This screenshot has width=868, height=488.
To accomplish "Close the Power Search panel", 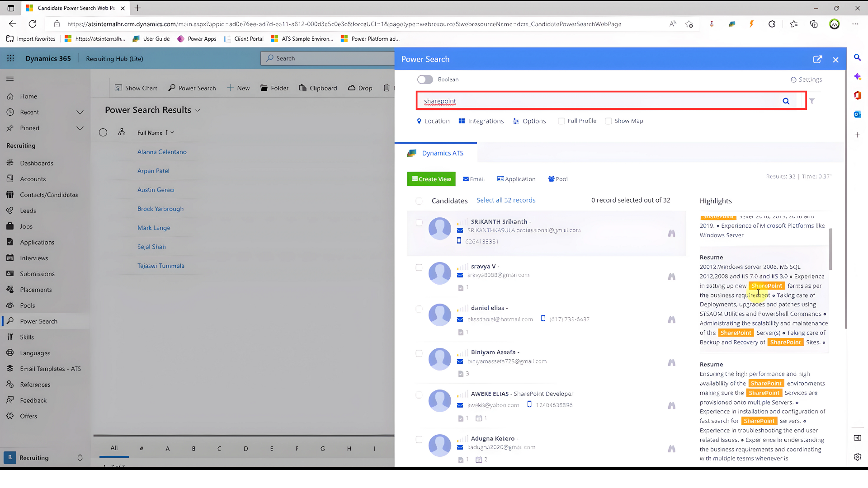I will [835, 60].
